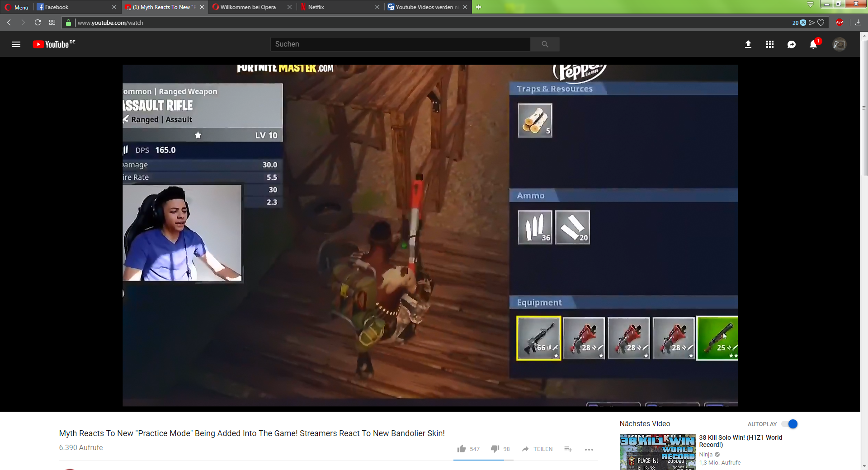Open the notifications bell

coord(813,44)
